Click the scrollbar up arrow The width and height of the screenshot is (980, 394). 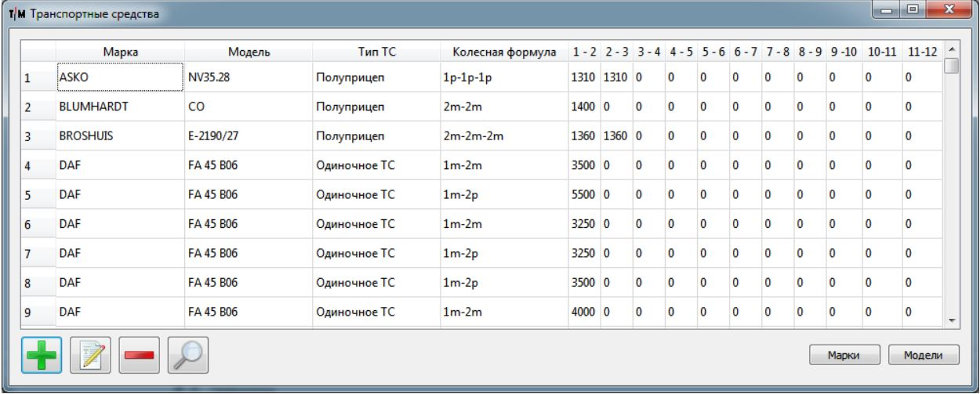point(951,50)
